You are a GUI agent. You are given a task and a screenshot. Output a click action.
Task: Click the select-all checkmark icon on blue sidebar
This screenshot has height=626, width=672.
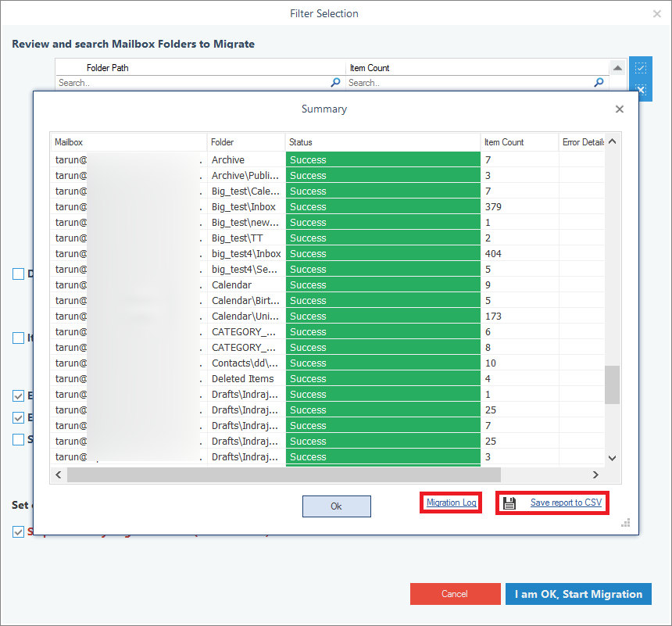pos(641,68)
